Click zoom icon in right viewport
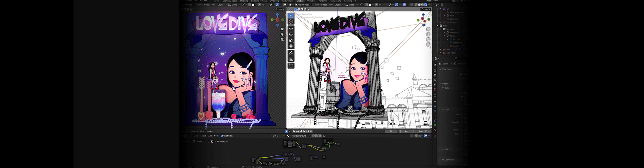644x168 pixels. click(428, 29)
